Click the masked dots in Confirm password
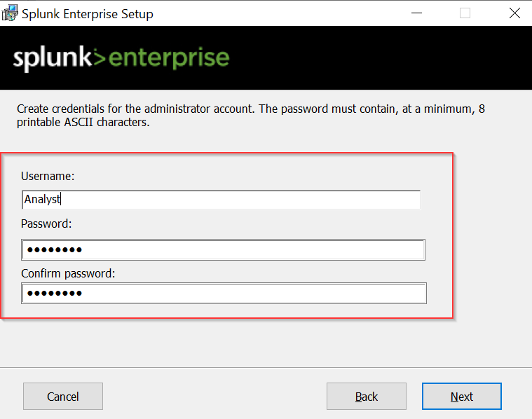This screenshot has width=532, height=419. click(54, 293)
